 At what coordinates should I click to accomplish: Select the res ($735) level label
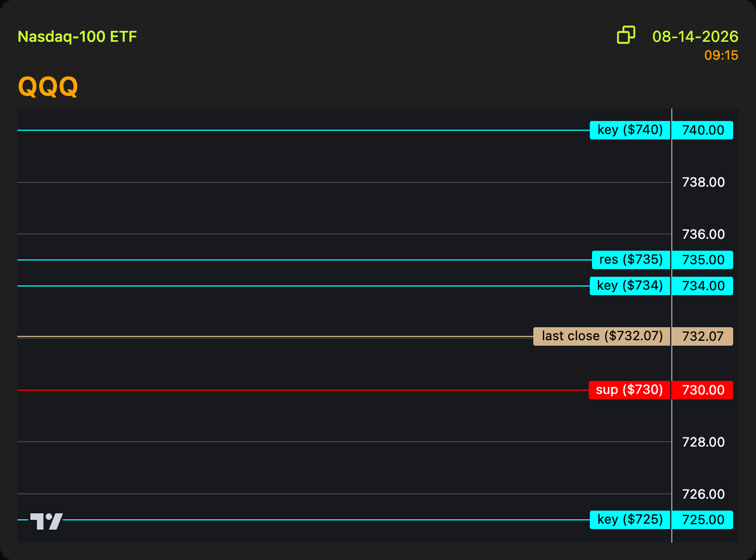(631, 260)
